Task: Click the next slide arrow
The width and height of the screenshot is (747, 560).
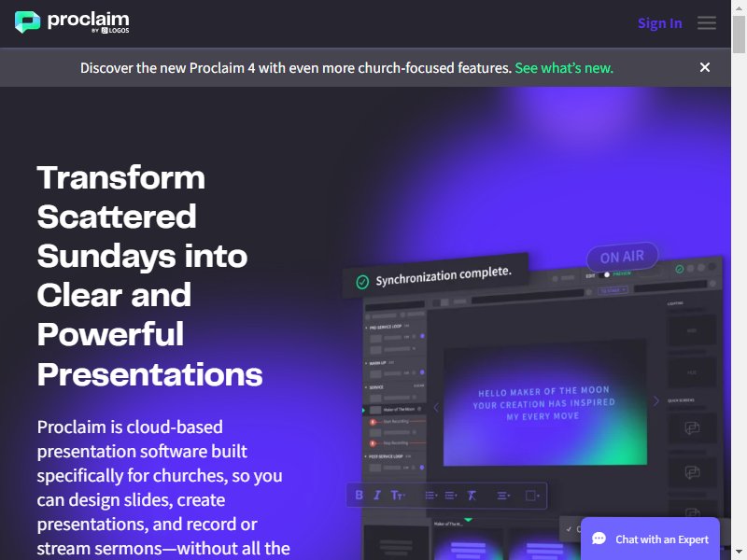Action: click(x=656, y=401)
